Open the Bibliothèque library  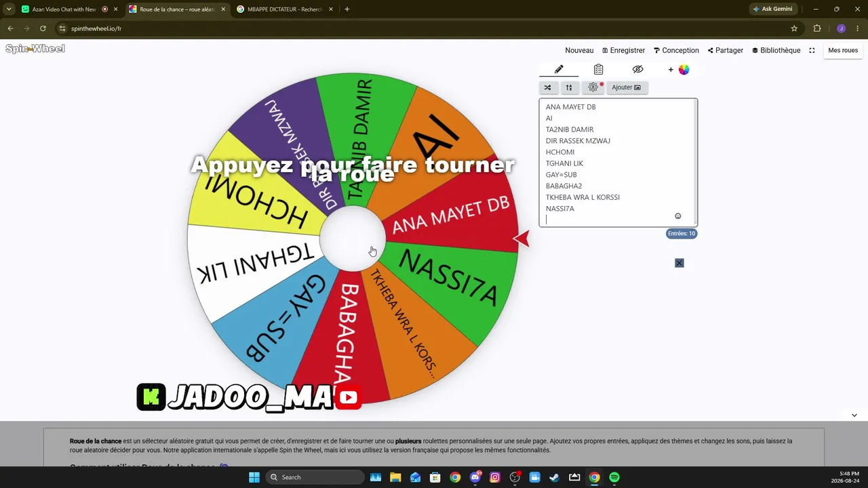776,50
